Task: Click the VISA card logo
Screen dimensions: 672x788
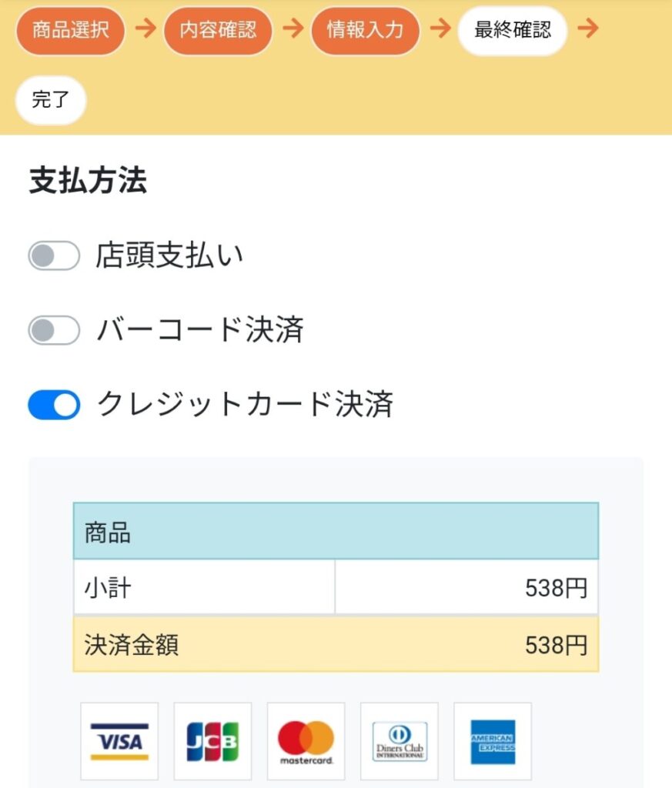Action: click(x=119, y=741)
